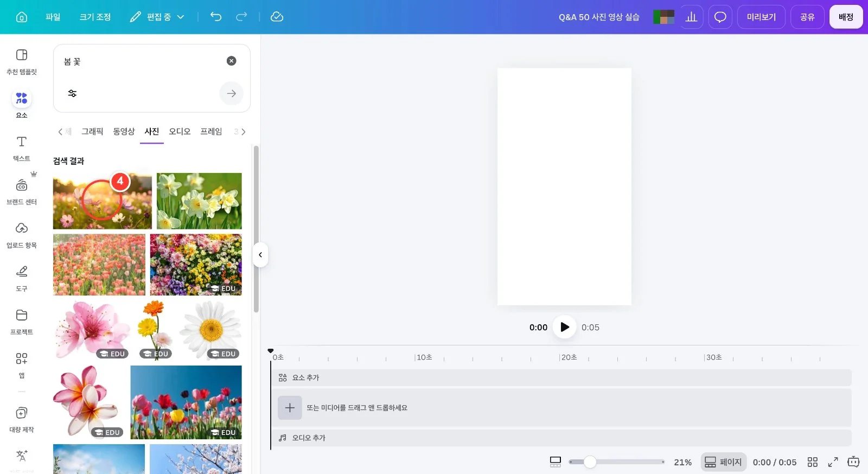Viewport: 868px width, 474px height.
Task: Insert the yellow daffodils photo
Action: click(199, 201)
